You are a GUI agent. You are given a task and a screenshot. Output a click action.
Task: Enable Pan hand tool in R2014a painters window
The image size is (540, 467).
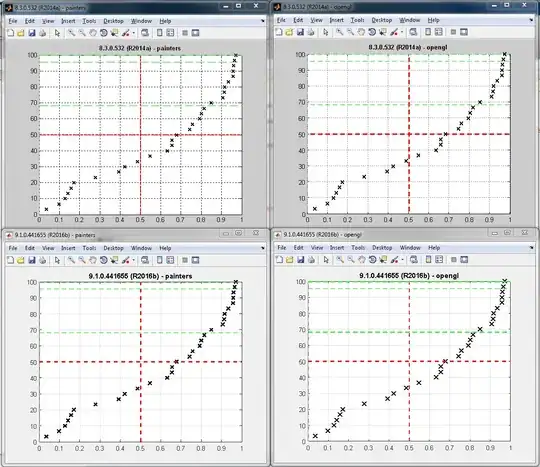pos(93,33)
